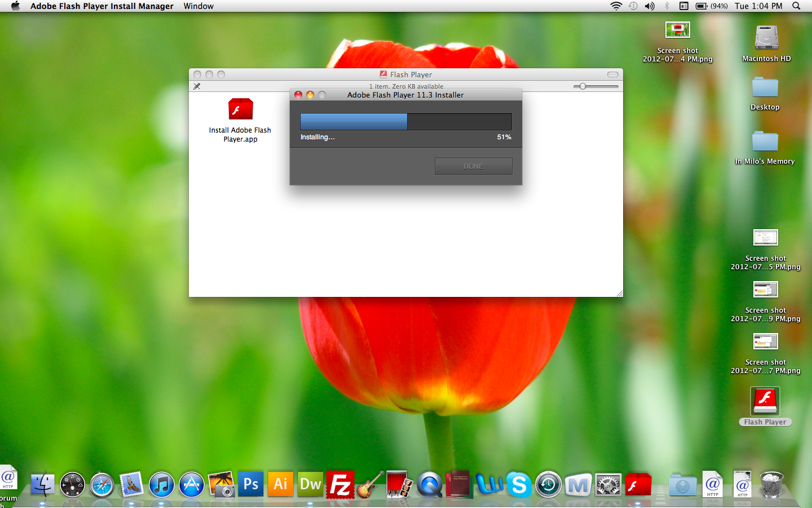Open the Desktop folder icon
This screenshot has height=508, width=812.
(765, 87)
